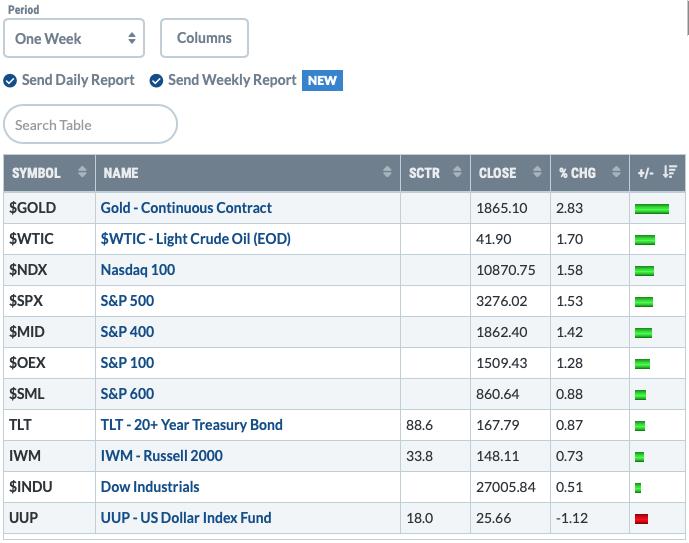This screenshot has height=543, width=689.
Task: Click close value 1865.10
Action: (x=502, y=208)
